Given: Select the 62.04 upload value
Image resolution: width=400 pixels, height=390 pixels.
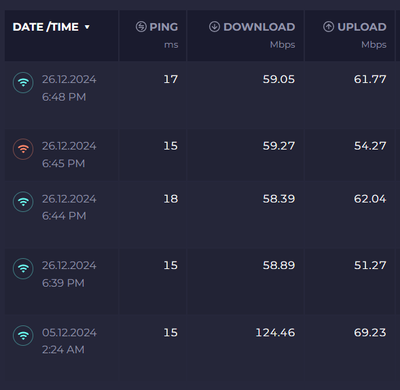Looking at the screenshot, I should click(x=370, y=199).
